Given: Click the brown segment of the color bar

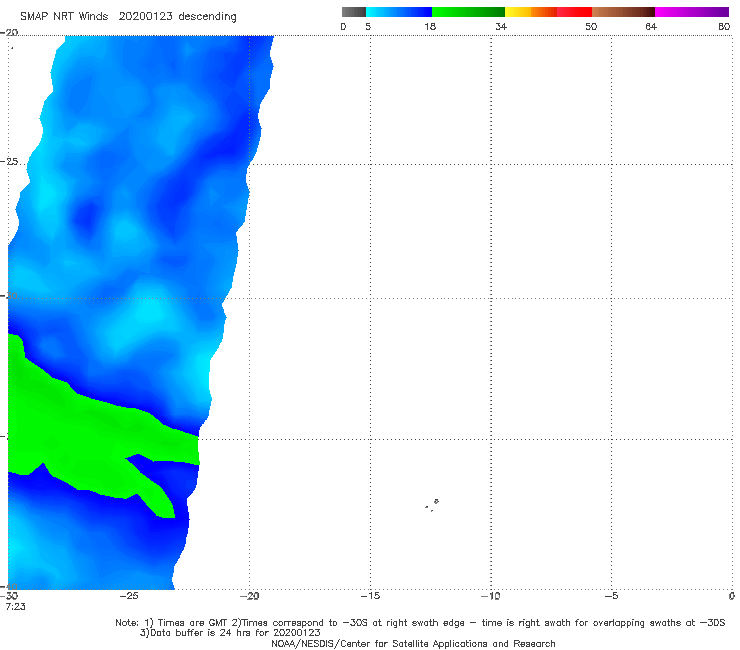Looking at the screenshot, I should (623, 12).
